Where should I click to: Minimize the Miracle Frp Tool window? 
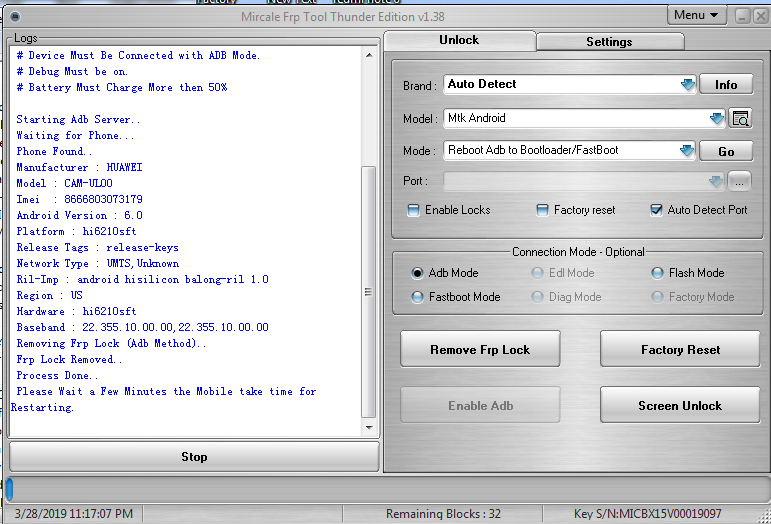pos(742,16)
